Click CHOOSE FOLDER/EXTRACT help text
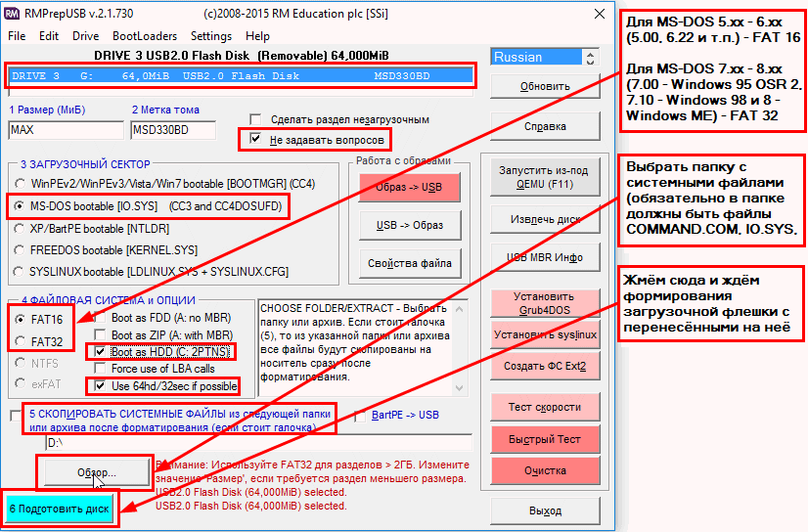 [x=355, y=342]
